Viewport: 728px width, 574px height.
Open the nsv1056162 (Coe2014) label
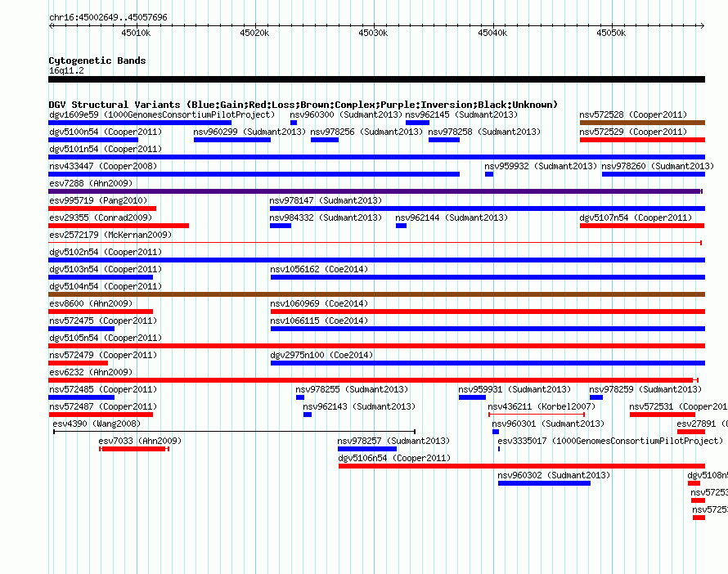point(319,269)
